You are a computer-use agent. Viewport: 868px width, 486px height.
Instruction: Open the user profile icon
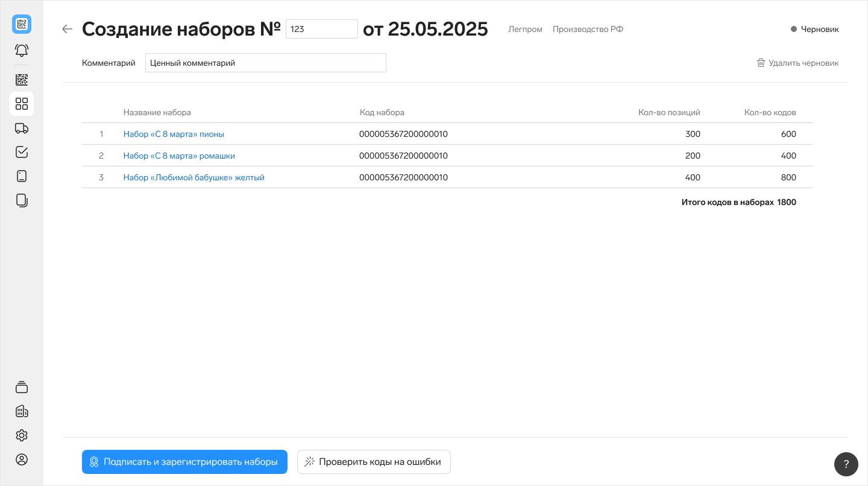22,459
